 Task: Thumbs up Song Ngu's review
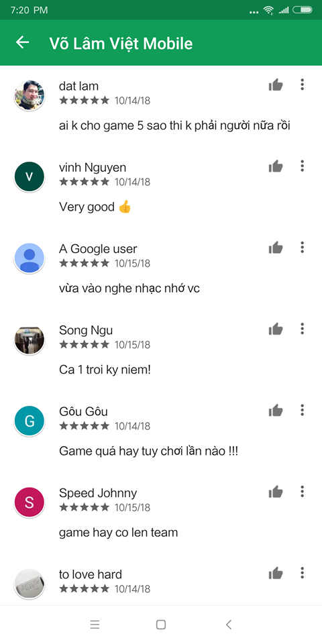tap(276, 329)
